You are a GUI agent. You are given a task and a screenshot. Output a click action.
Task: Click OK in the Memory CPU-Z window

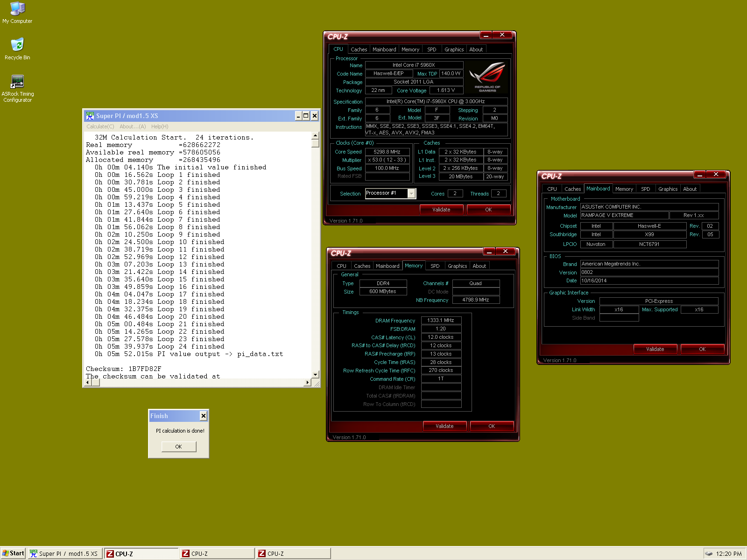point(492,426)
